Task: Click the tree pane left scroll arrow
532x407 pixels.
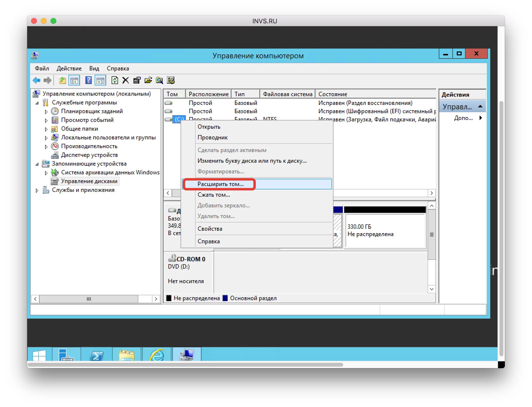Action: tap(35, 299)
